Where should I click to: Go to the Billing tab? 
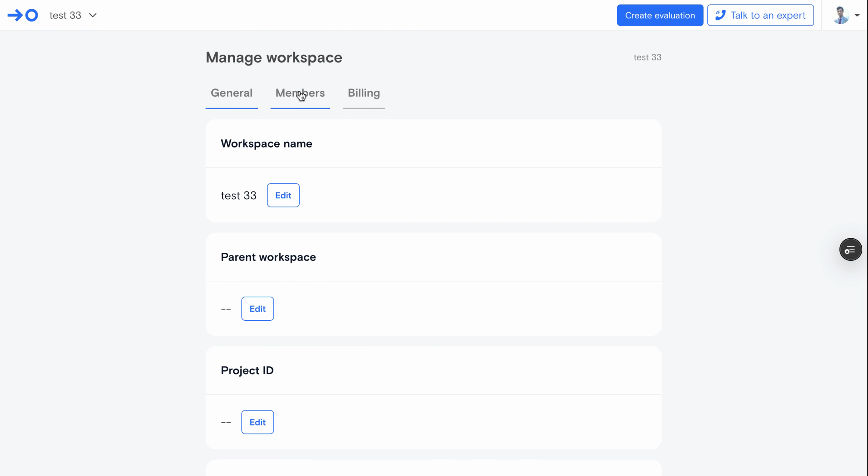click(364, 93)
